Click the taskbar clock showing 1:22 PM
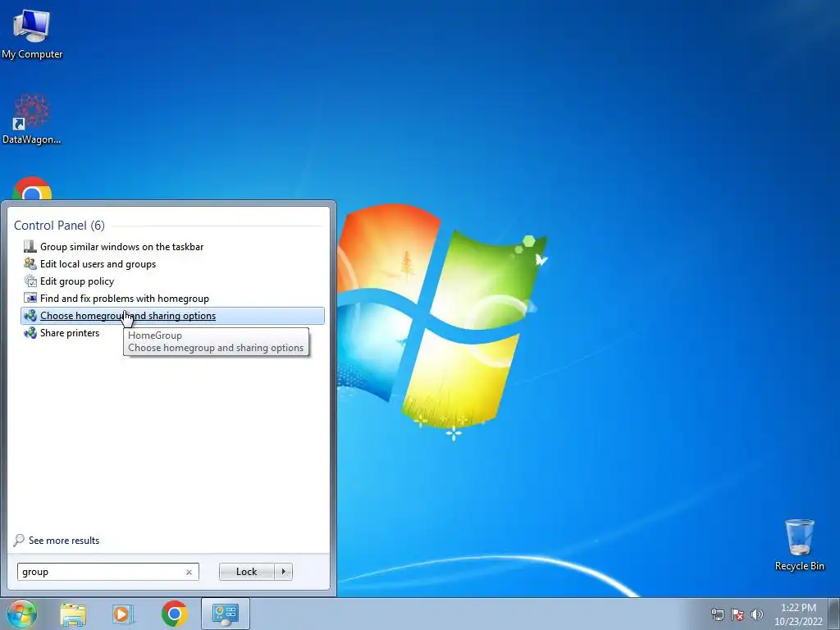This screenshot has height=630, width=840. click(x=798, y=614)
